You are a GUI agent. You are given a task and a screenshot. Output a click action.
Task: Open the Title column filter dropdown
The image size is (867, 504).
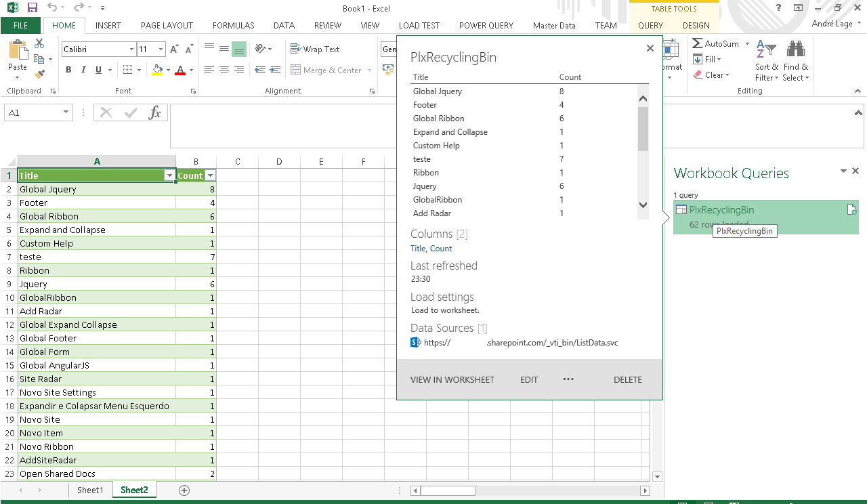tap(169, 175)
